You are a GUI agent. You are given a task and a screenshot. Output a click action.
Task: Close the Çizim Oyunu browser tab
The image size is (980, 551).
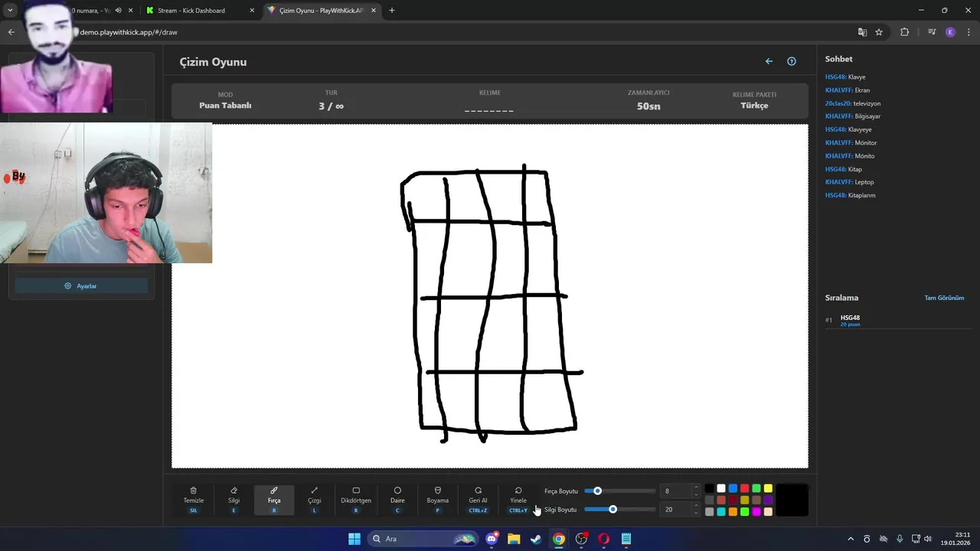pyautogui.click(x=372, y=11)
